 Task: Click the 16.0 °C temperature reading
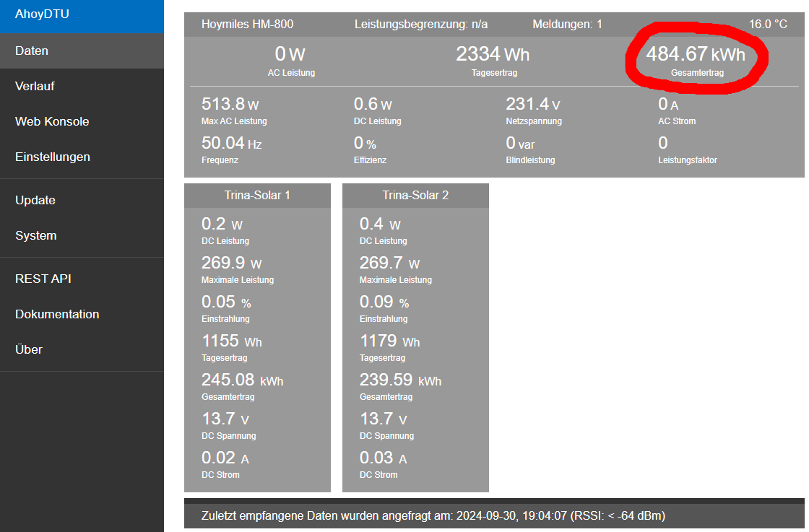coord(768,25)
